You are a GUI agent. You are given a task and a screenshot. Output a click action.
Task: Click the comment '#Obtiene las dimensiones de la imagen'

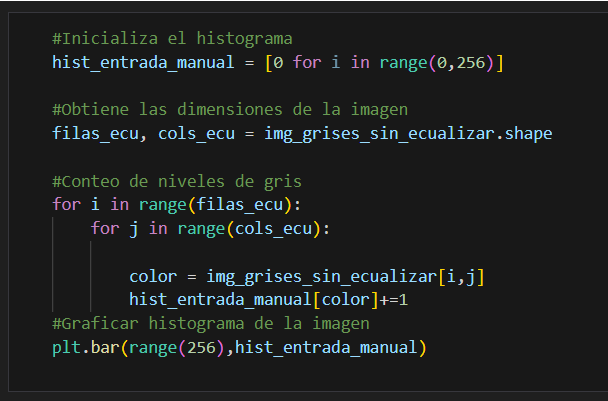[230, 110]
